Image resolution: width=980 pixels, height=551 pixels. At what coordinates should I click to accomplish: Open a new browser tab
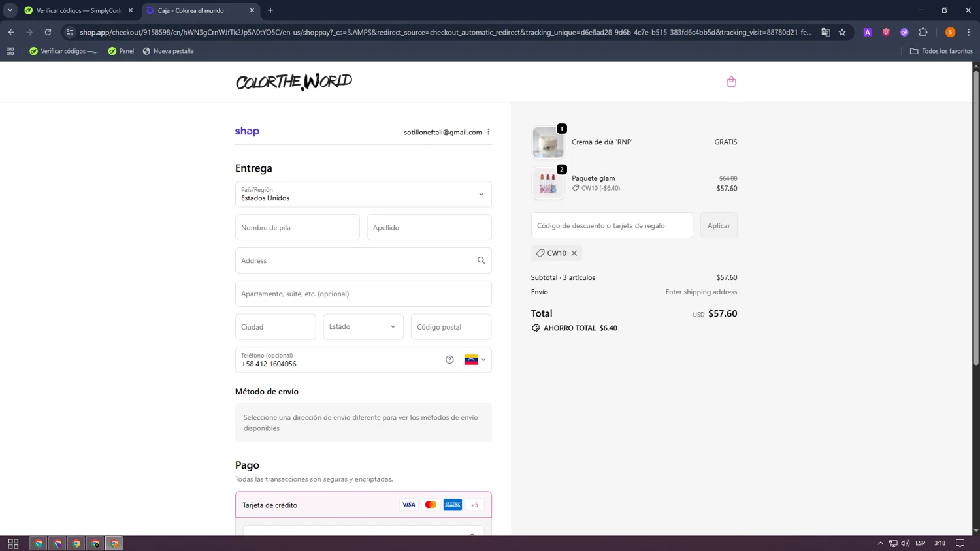[x=270, y=10]
